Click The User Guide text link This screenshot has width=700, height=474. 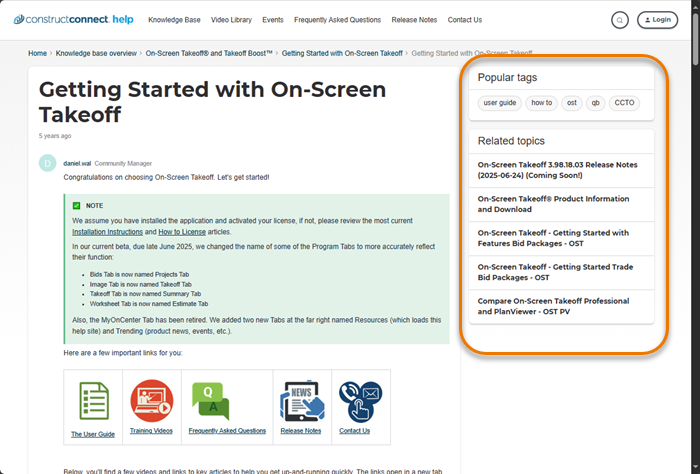point(93,434)
